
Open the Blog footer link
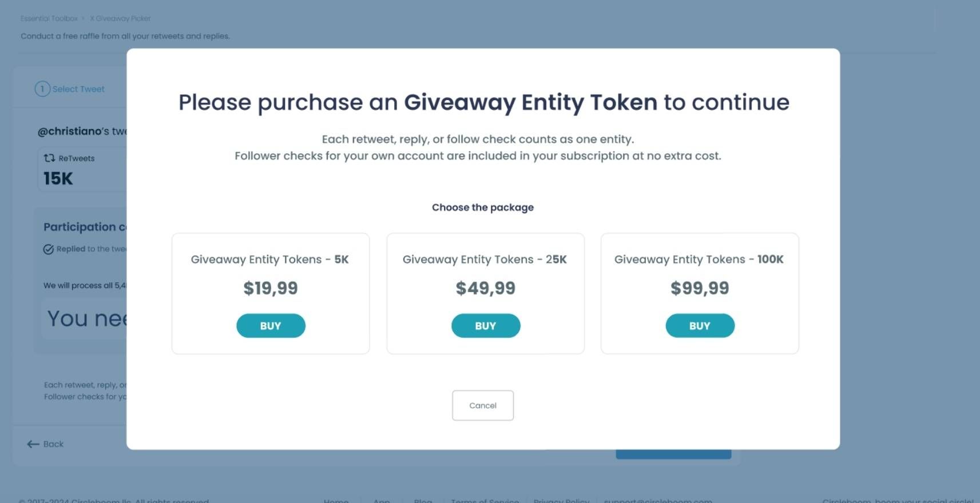click(x=422, y=500)
